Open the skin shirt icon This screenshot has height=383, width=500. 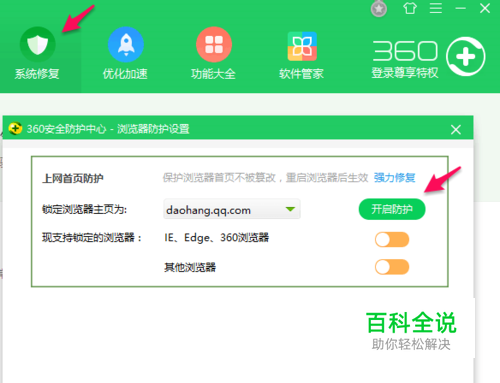(x=410, y=8)
